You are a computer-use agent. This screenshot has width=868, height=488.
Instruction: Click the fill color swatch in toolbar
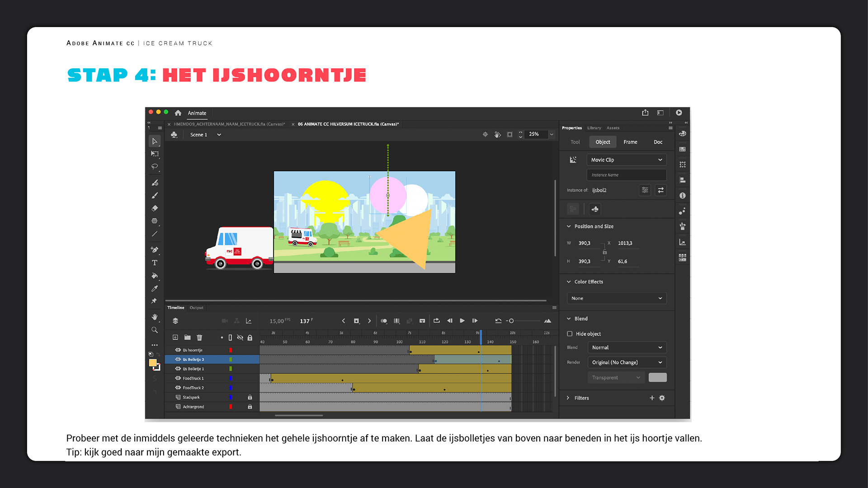pyautogui.click(x=153, y=363)
